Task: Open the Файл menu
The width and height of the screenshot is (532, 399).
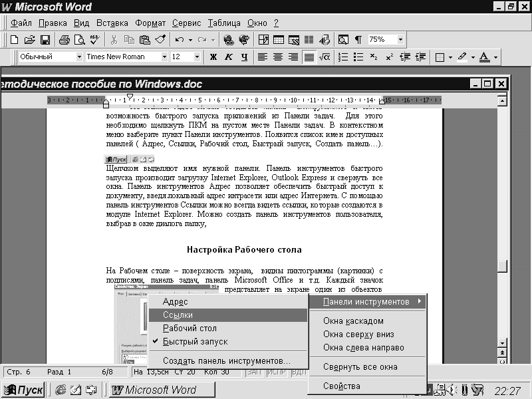Action: click(x=21, y=23)
